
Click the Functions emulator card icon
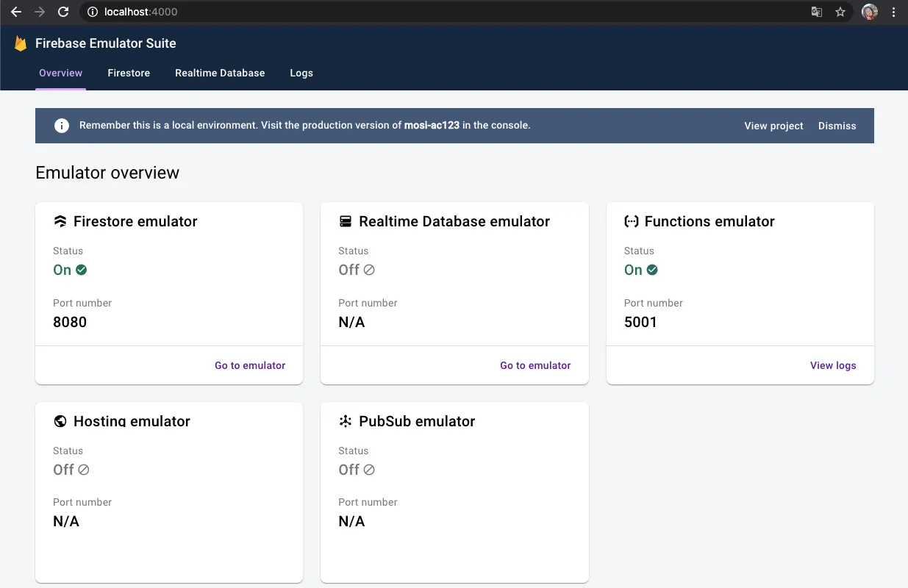[631, 221]
